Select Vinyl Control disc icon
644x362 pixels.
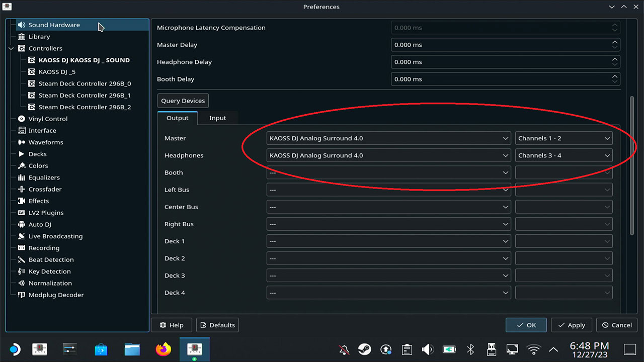coord(21,119)
